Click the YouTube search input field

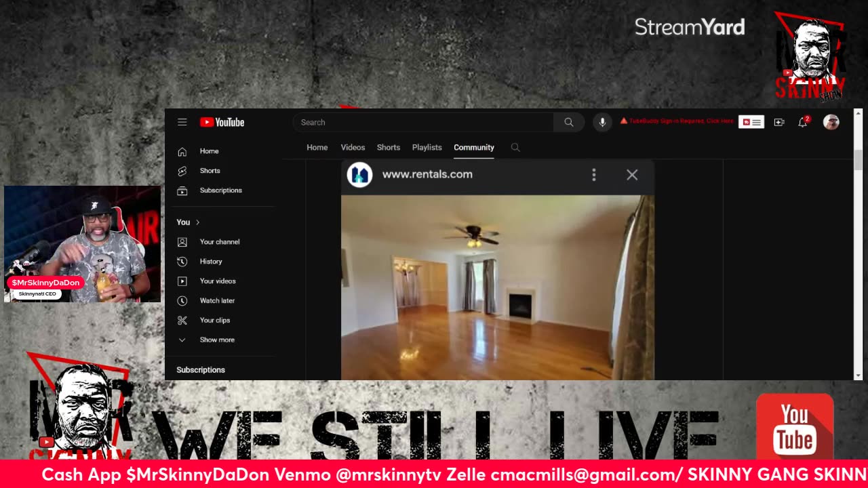424,122
